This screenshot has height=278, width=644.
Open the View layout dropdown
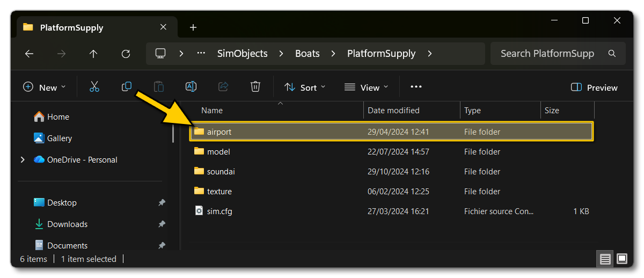click(366, 87)
